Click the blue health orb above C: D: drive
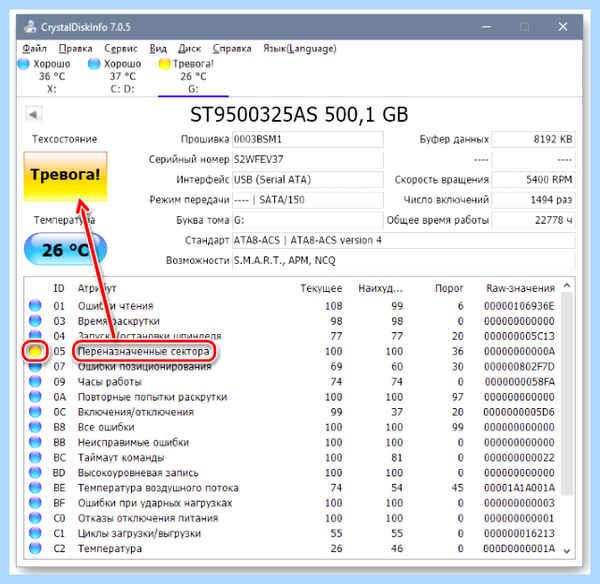This screenshot has height=584, width=600. (x=94, y=64)
